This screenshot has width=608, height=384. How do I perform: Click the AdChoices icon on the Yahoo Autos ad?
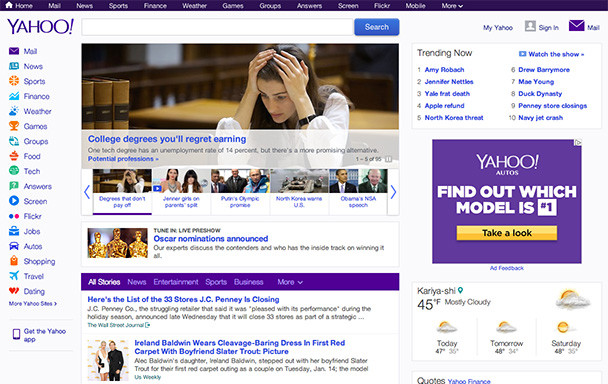(578, 143)
